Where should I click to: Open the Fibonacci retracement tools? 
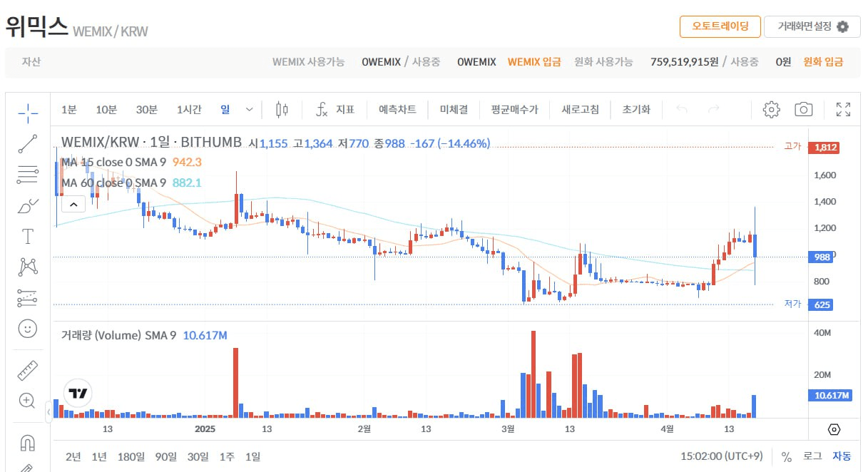pos(28,173)
